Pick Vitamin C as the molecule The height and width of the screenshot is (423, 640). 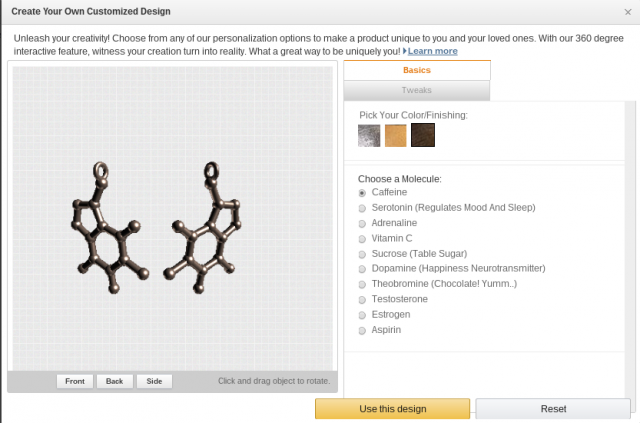point(362,238)
